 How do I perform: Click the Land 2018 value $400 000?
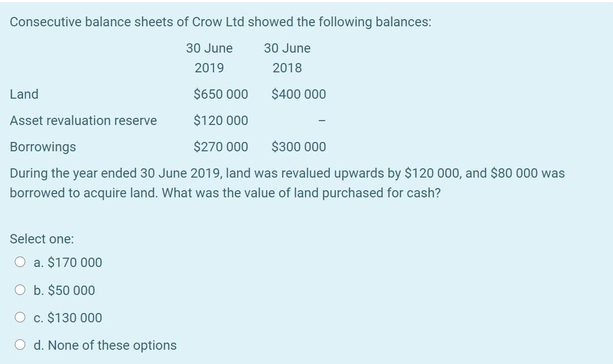pos(299,94)
